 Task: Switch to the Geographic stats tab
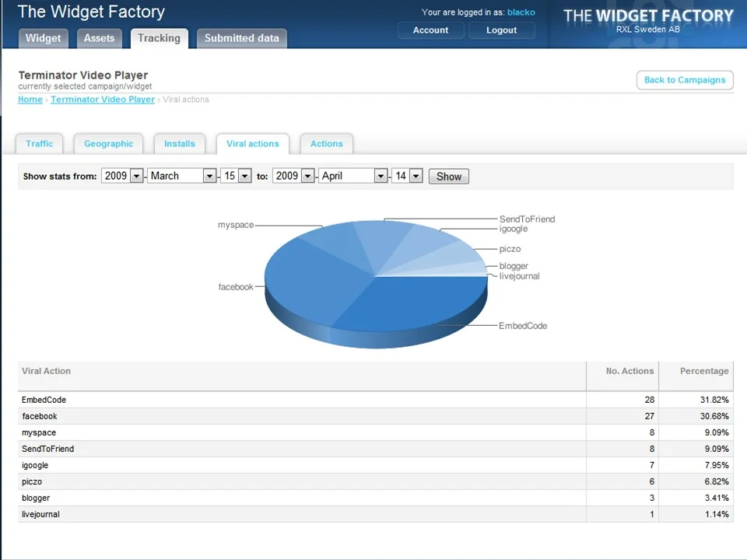pos(108,144)
